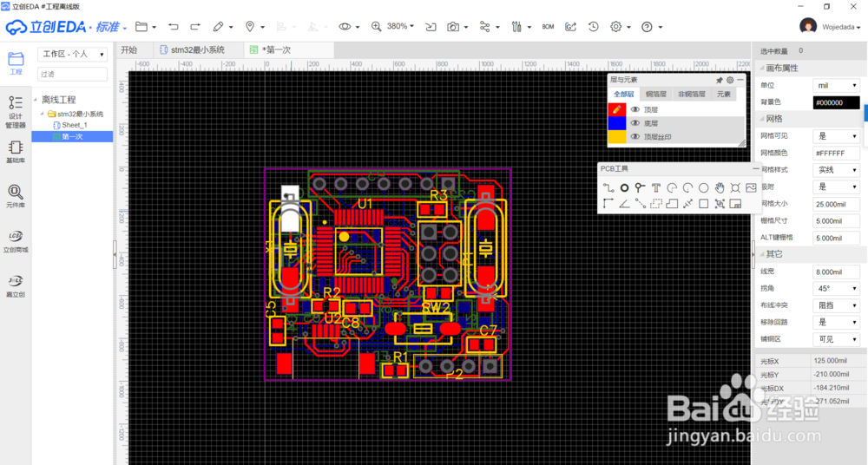This screenshot has width=868, height=465.
Task: Toggle visibility of the 顶层丝印 layer
Action: (635, 137)
